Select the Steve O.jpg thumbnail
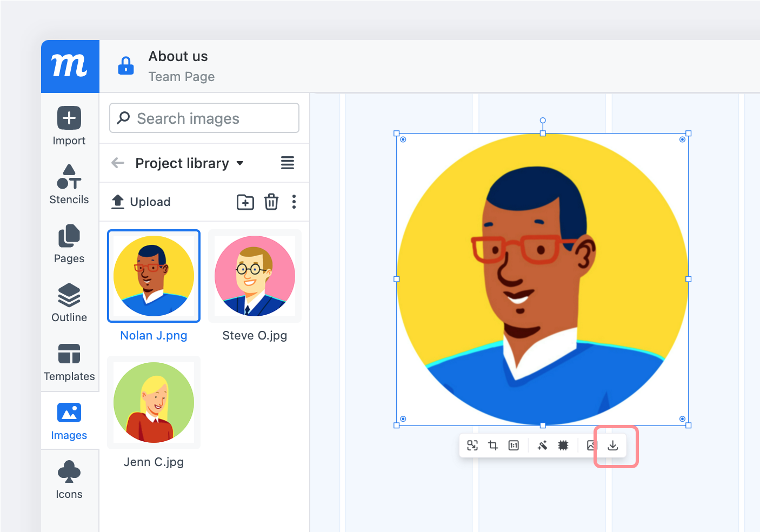This screenshot has height=532, width=760. pos(255,276)
